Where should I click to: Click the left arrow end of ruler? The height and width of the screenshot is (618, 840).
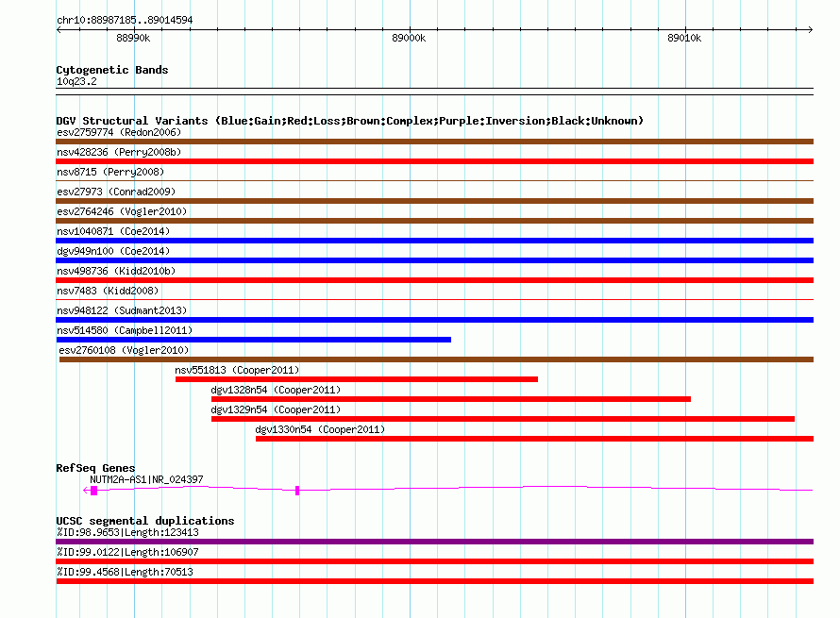pyautogui.click(x=59, y=29)
